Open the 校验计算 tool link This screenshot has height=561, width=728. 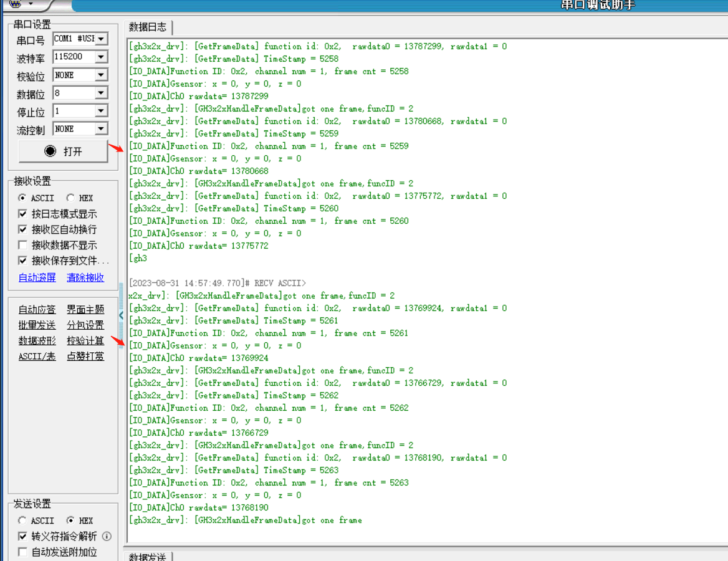pyautogui.click(x=85, y=340)
